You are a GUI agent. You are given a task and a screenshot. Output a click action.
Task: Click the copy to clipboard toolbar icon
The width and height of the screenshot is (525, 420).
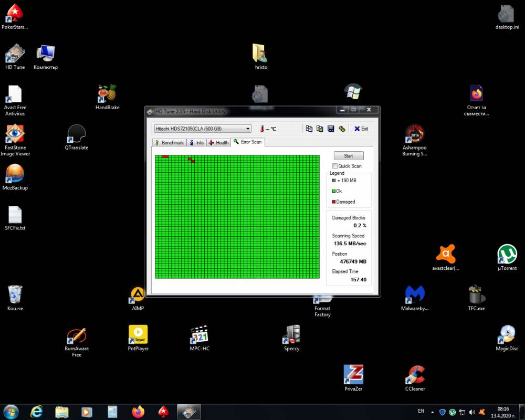click(x=309, y=129)
